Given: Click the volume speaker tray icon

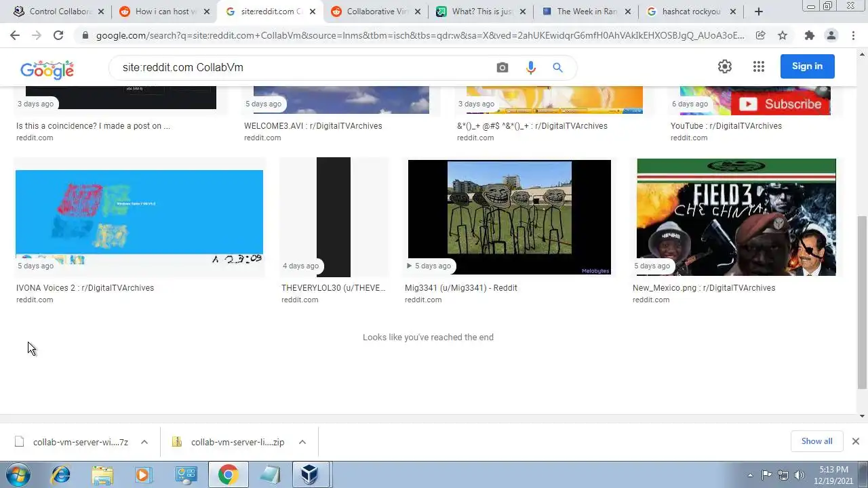Looking at the screenshot, I should pyautogui.click(x=799, y=475).
